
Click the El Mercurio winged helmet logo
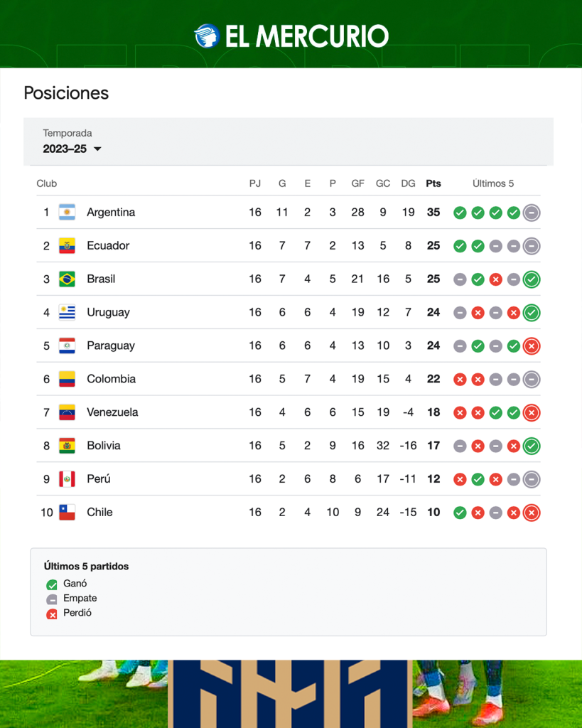click(207, 36)
